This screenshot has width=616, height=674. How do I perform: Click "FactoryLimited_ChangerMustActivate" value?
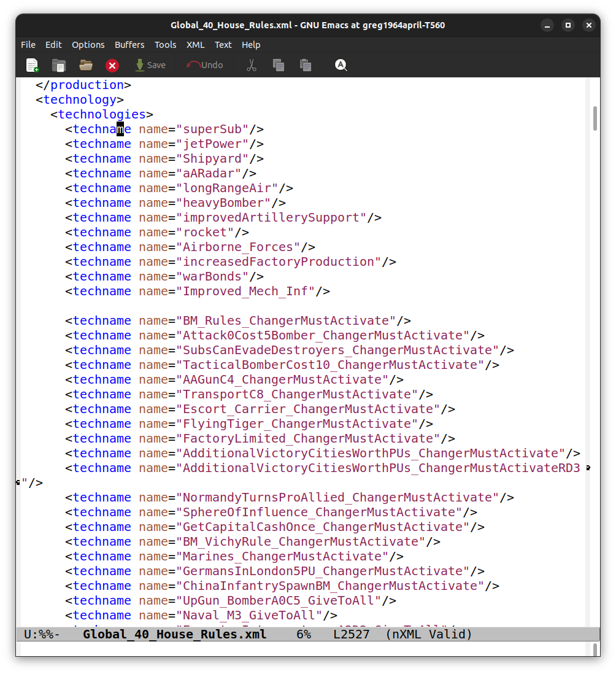click(x=309, y=438)
